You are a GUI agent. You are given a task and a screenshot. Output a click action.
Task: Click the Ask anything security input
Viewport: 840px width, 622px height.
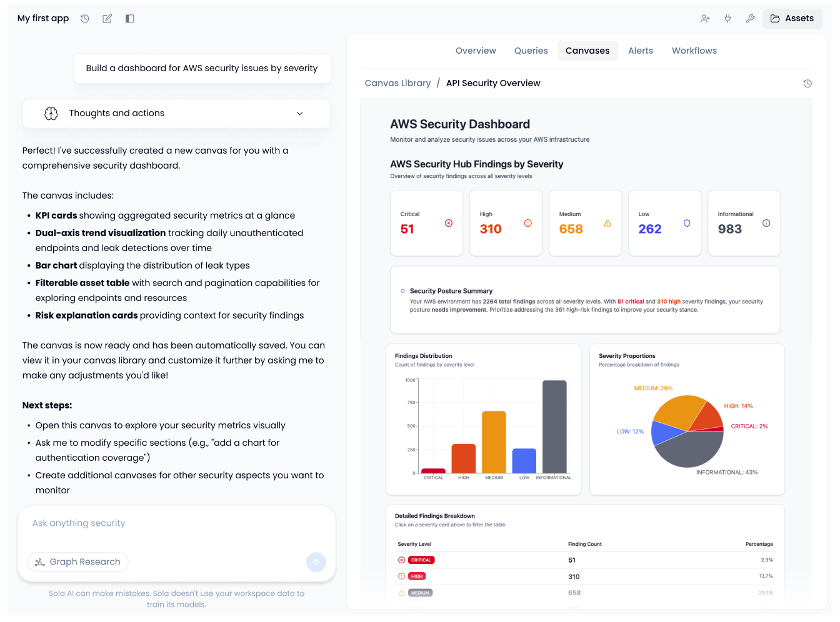click(176, 523)
